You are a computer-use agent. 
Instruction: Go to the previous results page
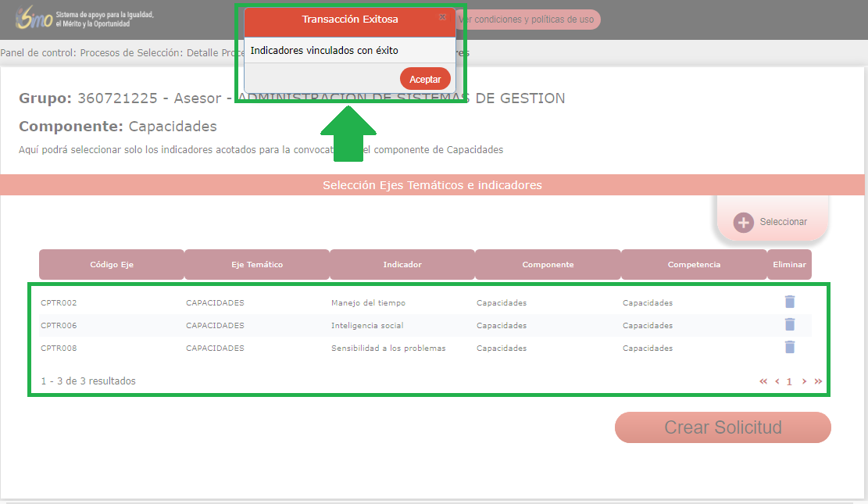tap(777, 381)
